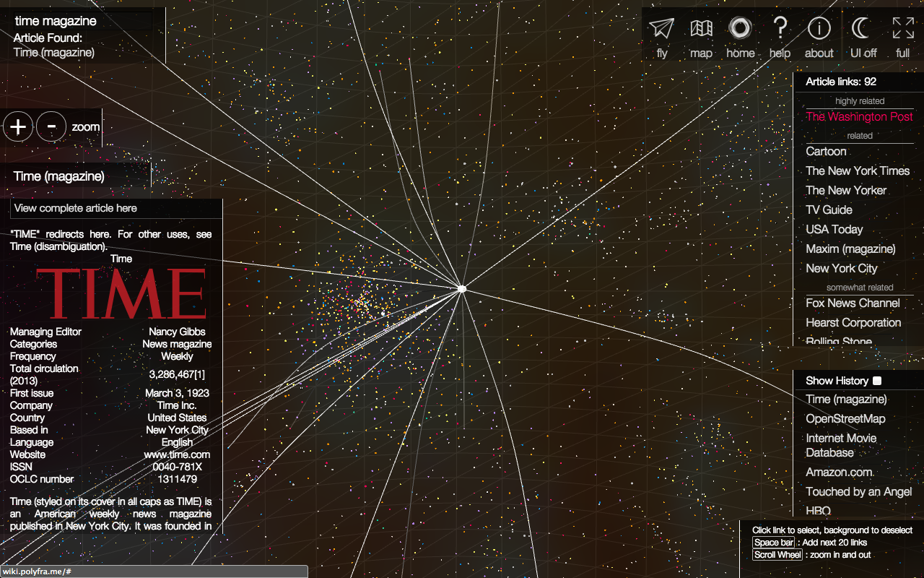The height and width of the screenshot is (578, 924).
Task: Zoom in with the plus button
Action: tap(17, 126)
